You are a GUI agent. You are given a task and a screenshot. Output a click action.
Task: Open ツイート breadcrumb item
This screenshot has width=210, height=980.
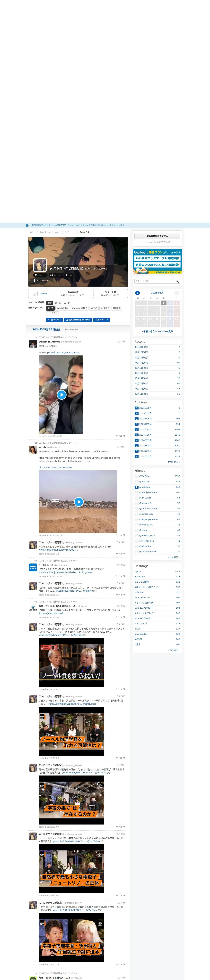(x=69, y=232)
